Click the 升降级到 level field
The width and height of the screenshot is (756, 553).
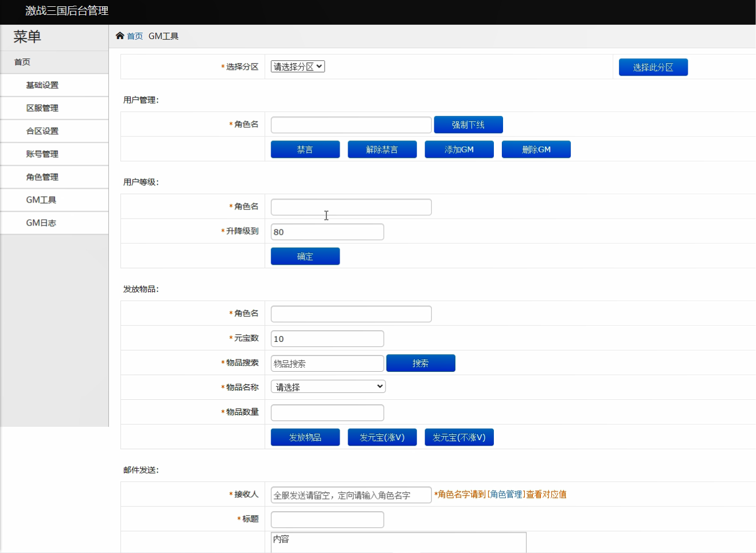click(x=327, y=232)
